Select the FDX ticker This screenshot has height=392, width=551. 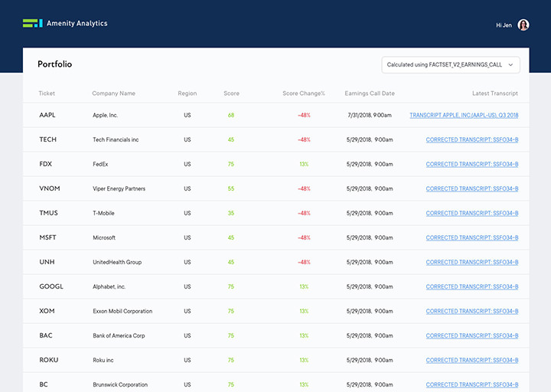click(46, 164)
